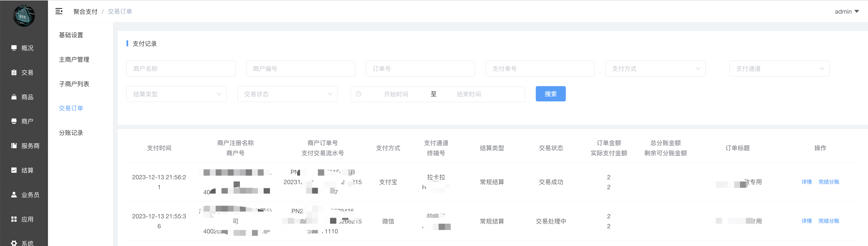
Task: Click the 结算类型 column header
Action: [x=492, y=148]
